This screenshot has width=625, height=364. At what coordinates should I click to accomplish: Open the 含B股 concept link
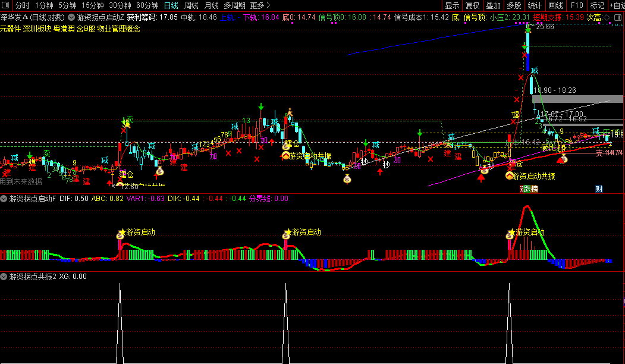86,29
